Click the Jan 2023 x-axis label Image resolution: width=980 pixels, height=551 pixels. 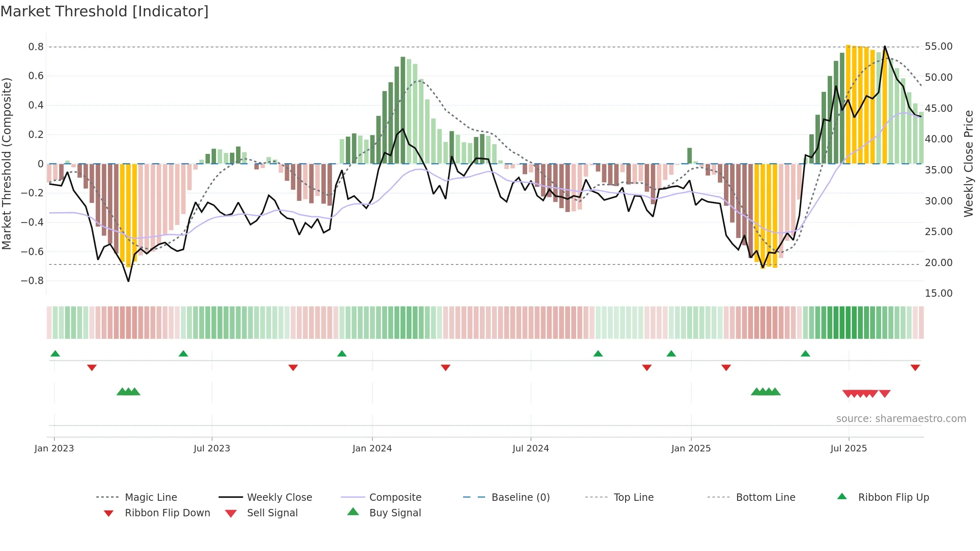pyautogui.click(x=54, y=449)
